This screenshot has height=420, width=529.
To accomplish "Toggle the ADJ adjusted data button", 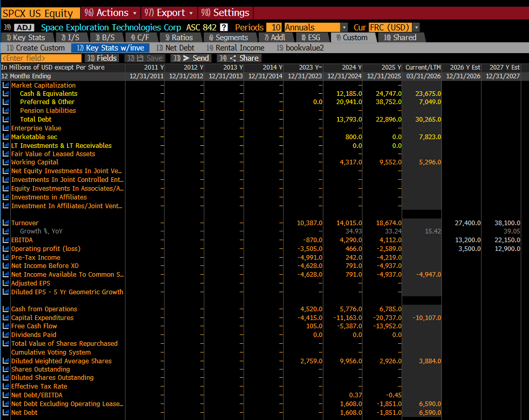I will [24, 28].
